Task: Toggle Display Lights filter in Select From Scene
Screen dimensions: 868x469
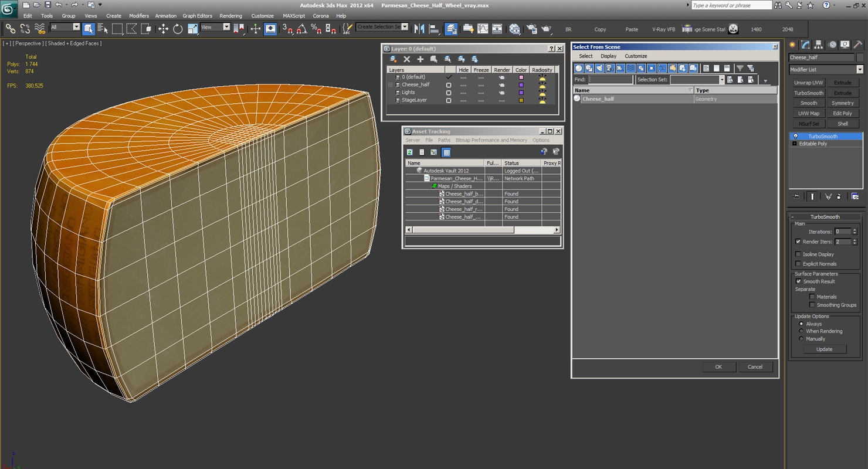Action: click(x=599, y=68)
